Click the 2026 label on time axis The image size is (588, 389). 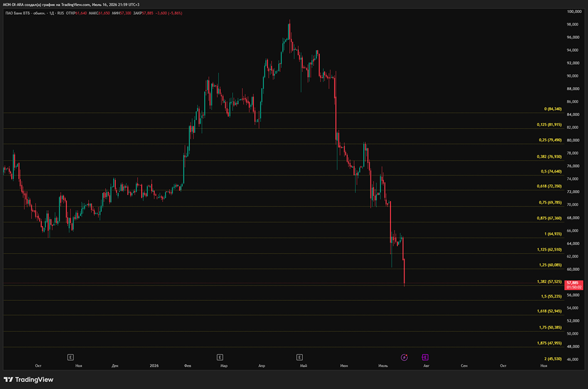(153, 365)
